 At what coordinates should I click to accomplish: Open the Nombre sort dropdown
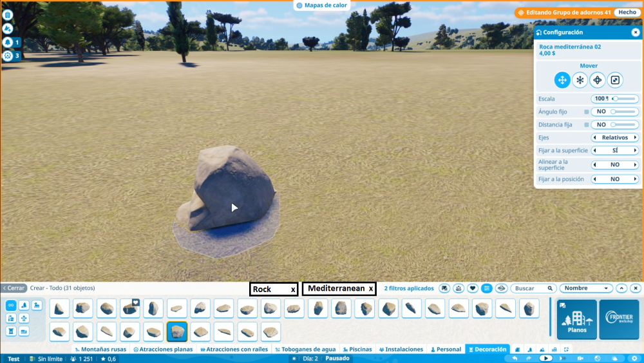(586, 288)
